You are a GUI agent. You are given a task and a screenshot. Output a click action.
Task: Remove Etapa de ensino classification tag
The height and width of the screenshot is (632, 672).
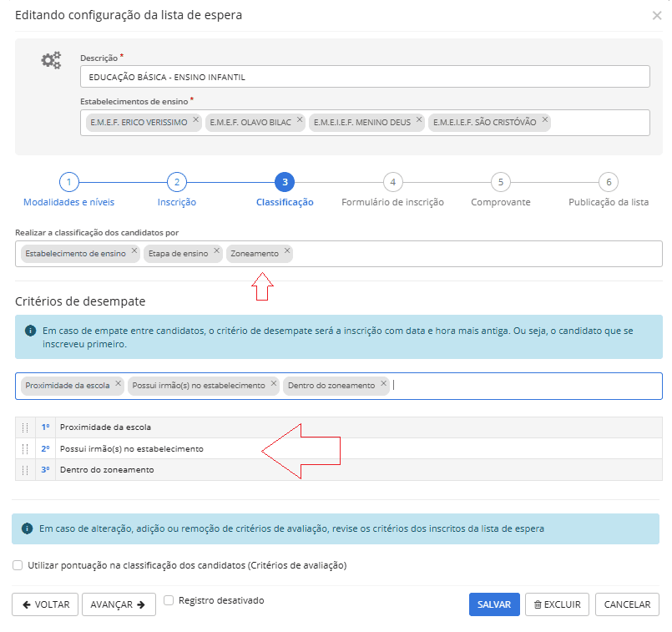tap(216, 251)
